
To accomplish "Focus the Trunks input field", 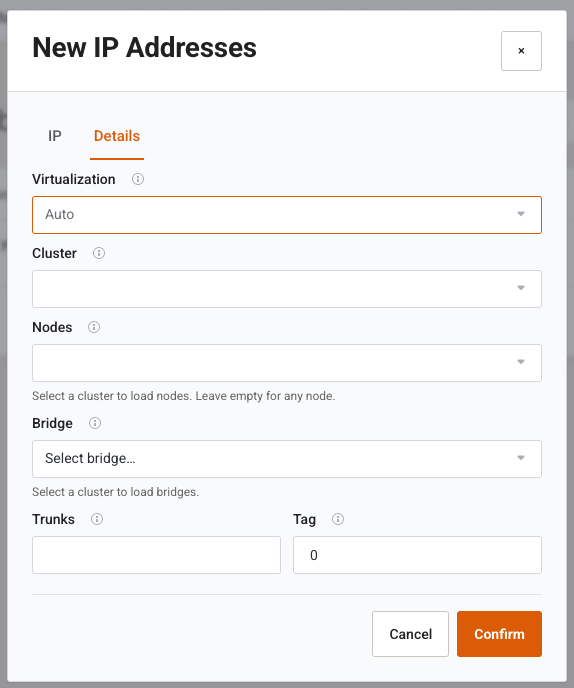I will tap(156, 555).
